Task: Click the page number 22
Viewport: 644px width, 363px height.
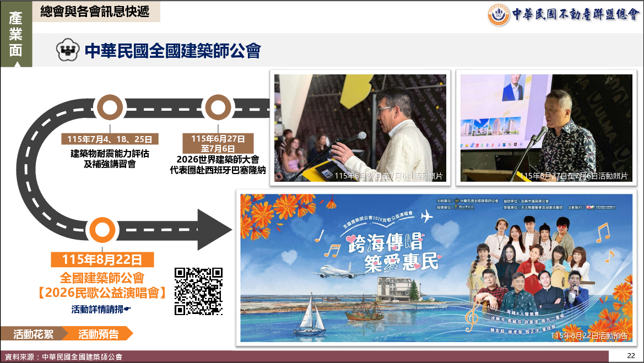Action: point(631,356)
